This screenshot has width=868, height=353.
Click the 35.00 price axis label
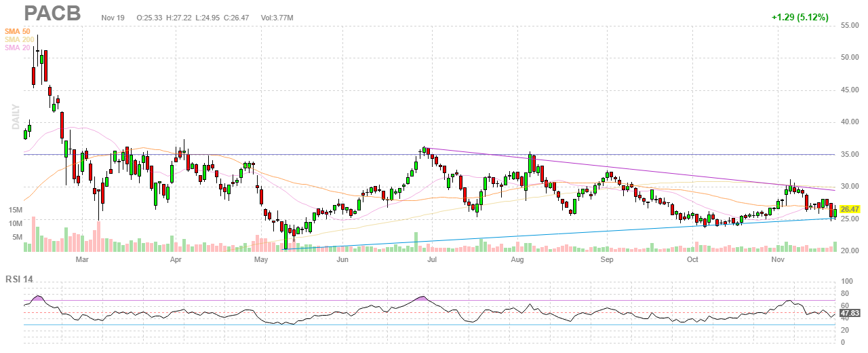(x=850, y=154)
